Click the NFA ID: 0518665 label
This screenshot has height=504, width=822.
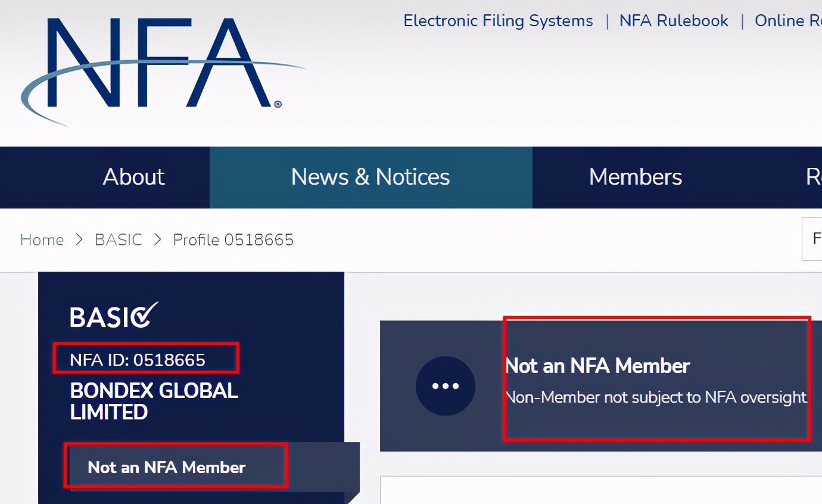click(x=138, y=360)
